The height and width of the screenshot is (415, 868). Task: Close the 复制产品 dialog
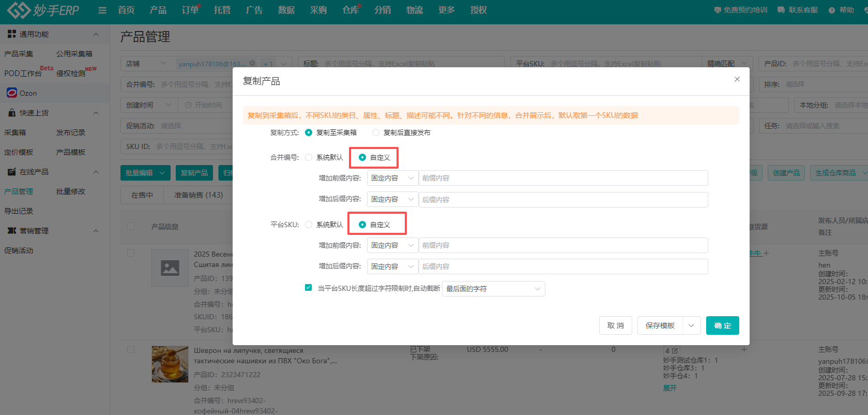[737, 79]
